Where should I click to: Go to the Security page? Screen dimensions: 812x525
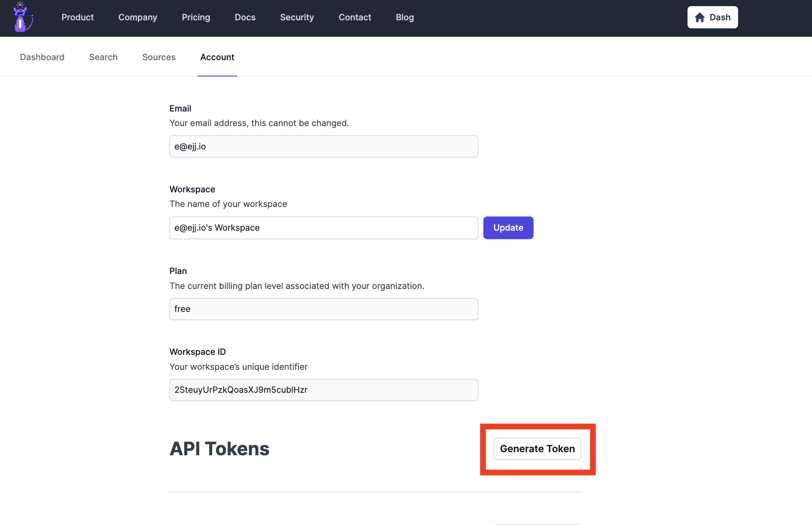pos(297,17)
